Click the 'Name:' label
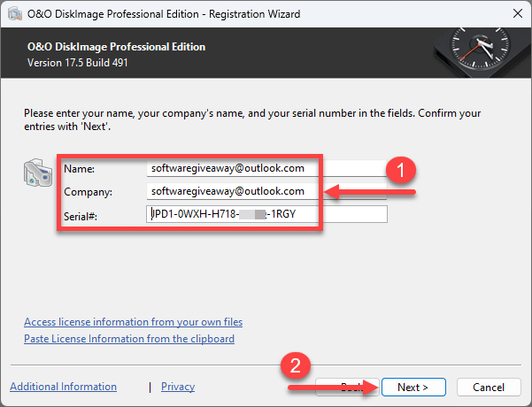The height and width of the screenshot is (407, 532). coord(79,168)
